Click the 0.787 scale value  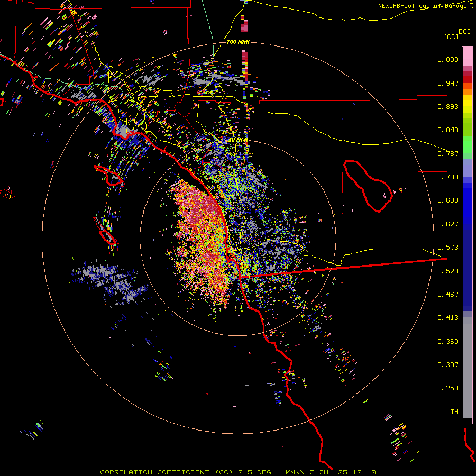click(448, 153)
